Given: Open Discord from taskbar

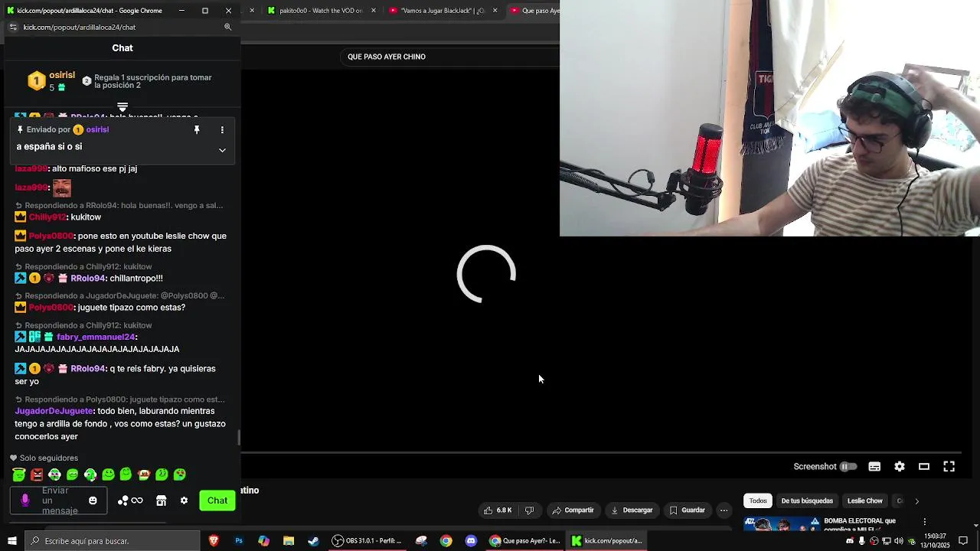Looking at the screenshot, I should (471, 541).
